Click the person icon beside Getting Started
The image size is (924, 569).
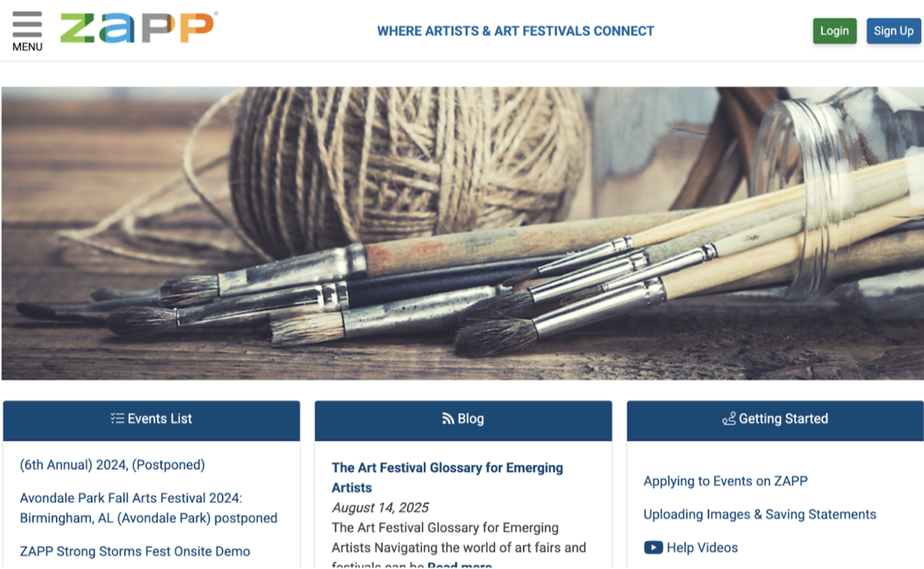[x=730, y=418]
